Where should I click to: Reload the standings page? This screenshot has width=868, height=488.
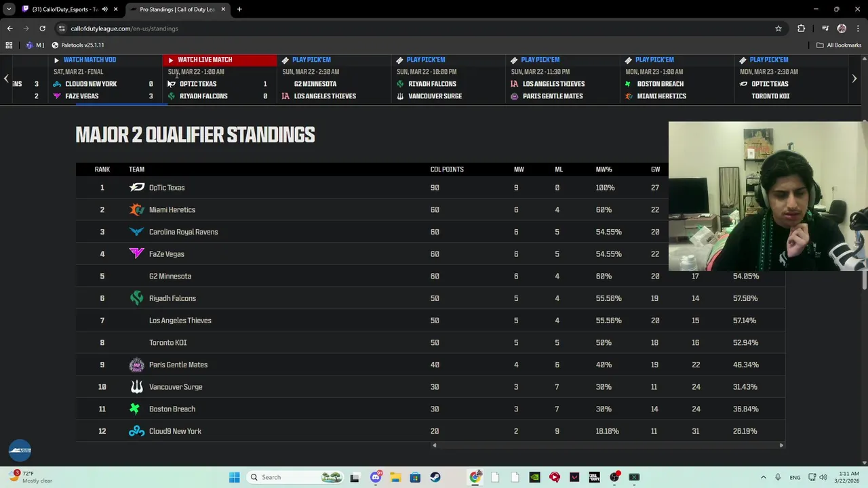click(42, 28)
